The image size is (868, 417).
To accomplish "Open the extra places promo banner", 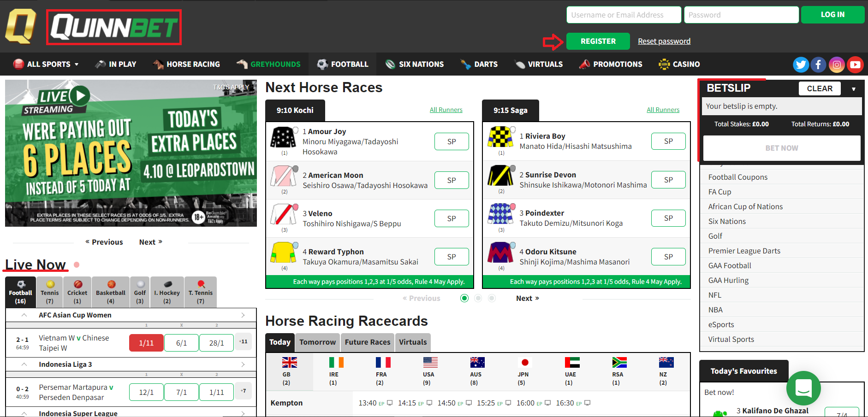I will (131, 153).
